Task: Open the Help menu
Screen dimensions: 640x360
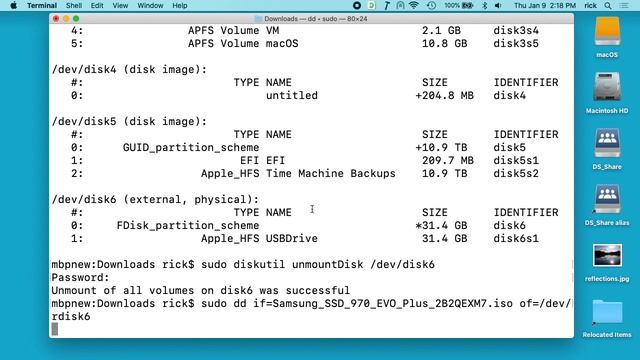Action: pos(180,6)
